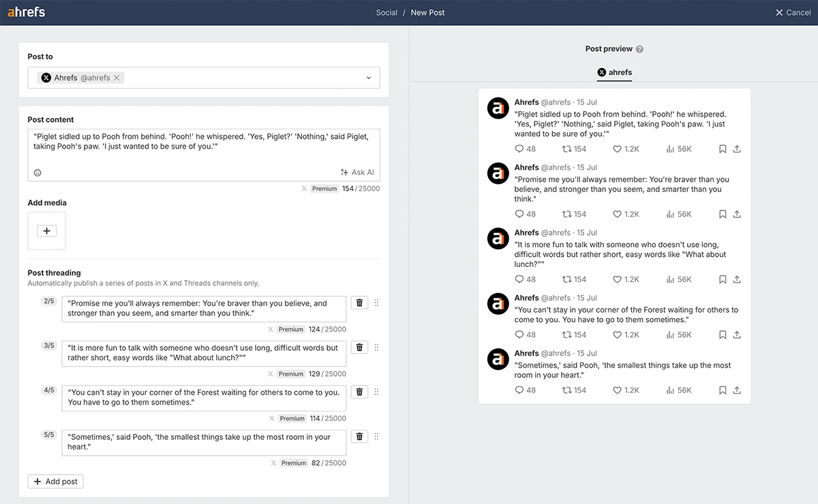The image size is (818, 504).
Task: Click the 'Post threading' heading
Action: pyautogui.click(x=54, y=273)
